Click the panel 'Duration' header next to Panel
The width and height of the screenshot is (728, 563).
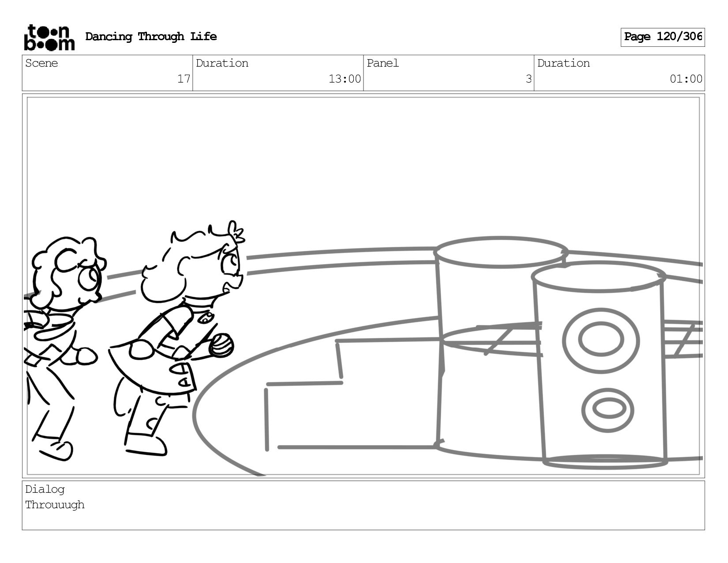[x=563, y=63]
